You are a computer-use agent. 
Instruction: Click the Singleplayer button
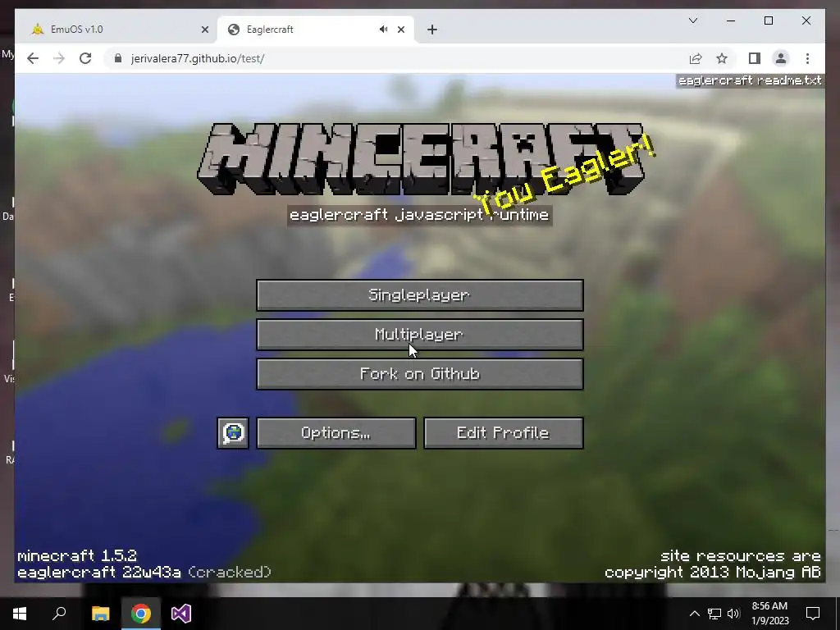[x=420, y=295]
